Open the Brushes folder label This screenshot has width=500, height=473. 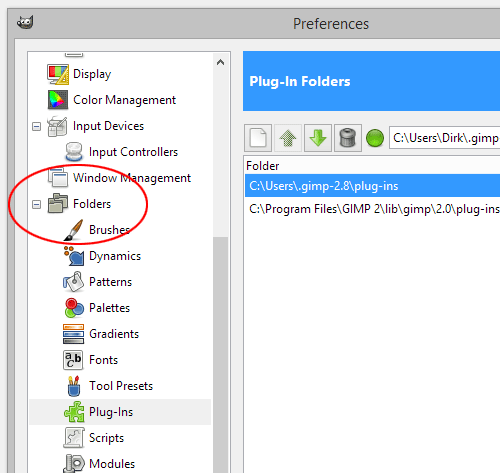pos(109,230)
